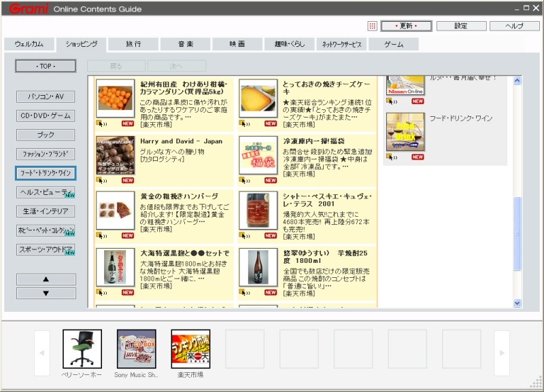Open the 楽天市場 ranking shortcut
Screen dimensions: 544x392
[190, 349]
